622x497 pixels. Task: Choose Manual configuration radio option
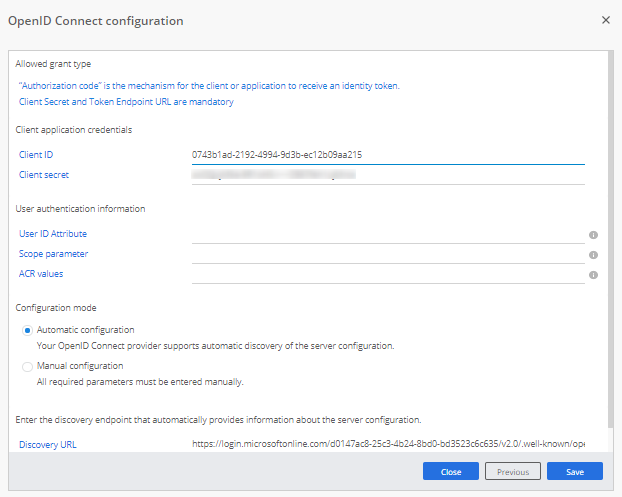pyautogui.click(x=28, y=366)
